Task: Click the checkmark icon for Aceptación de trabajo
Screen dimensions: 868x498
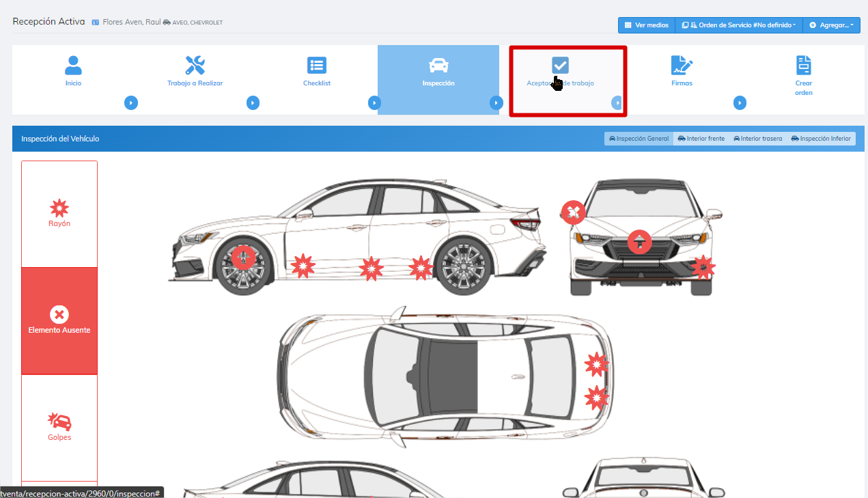Action: 560,65
